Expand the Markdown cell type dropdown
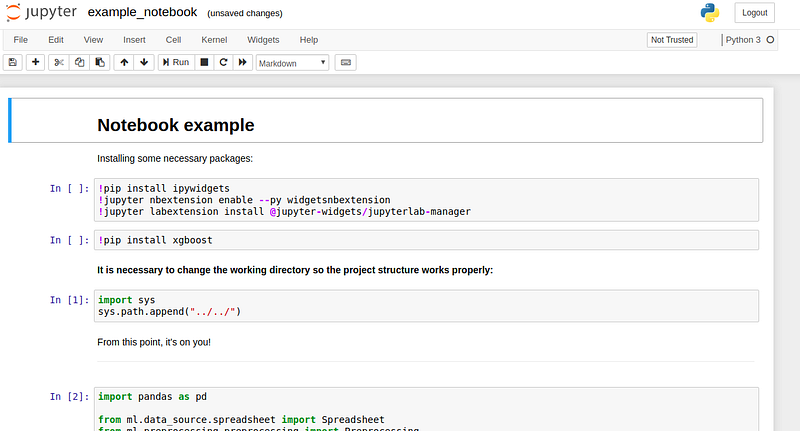Viewport: 800px width, 431px height. (292, 62)
